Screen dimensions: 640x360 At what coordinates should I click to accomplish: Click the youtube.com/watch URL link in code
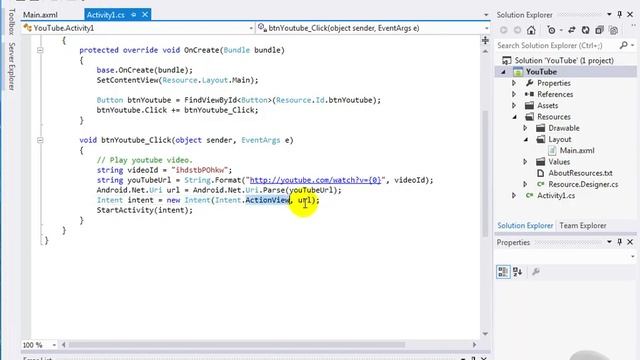pyautogui.click(x=315, y=180)
